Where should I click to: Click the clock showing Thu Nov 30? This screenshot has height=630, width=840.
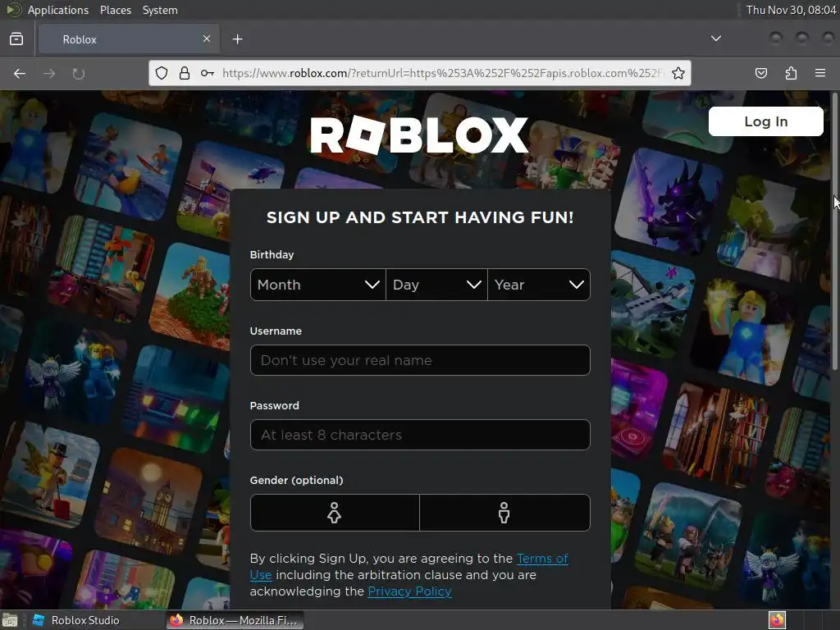(792, 10)
